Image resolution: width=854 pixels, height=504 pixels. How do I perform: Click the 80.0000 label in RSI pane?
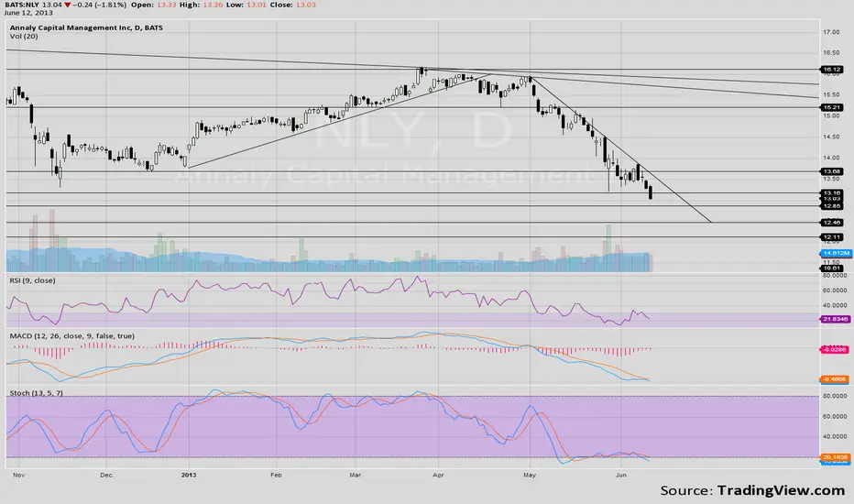[x=835, y=276]
